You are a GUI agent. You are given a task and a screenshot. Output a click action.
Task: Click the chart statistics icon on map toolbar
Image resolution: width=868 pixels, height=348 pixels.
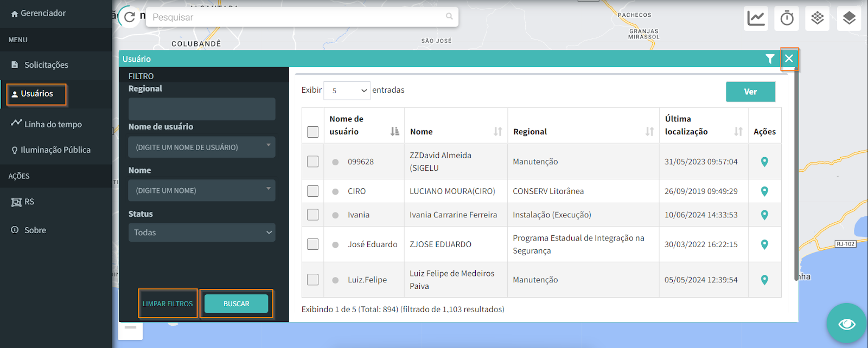tap(756, 18)
